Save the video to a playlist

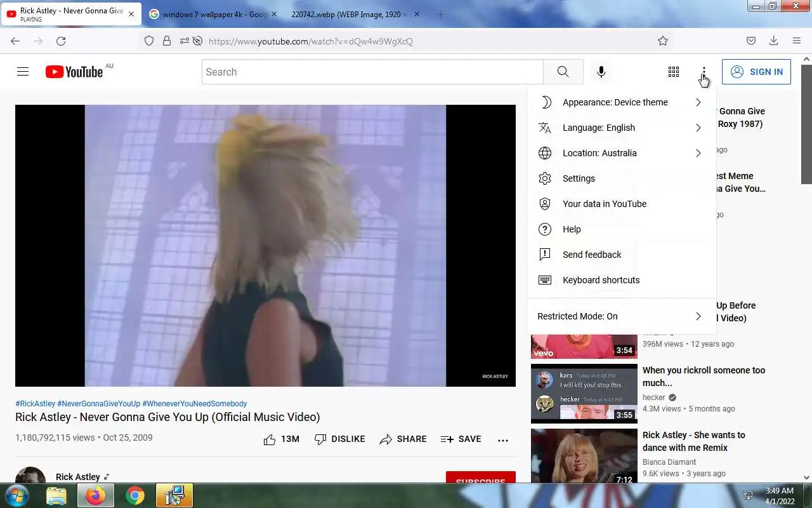click(x=461, y=439)
